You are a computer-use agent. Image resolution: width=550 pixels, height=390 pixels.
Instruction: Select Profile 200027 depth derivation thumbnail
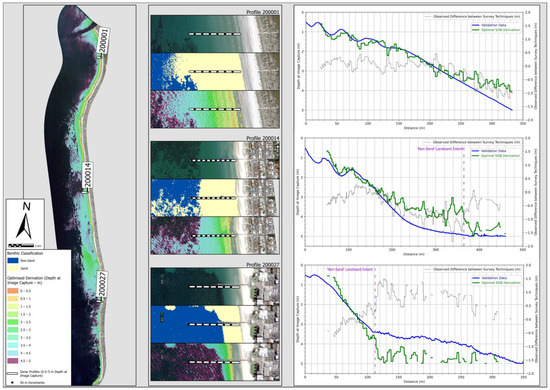coord(215,362)
